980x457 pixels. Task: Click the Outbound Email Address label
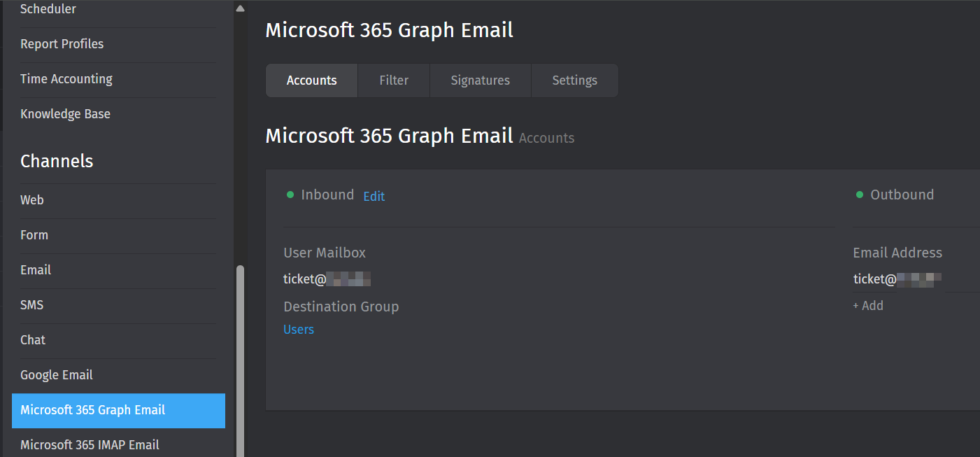click(x=897, y=253)
